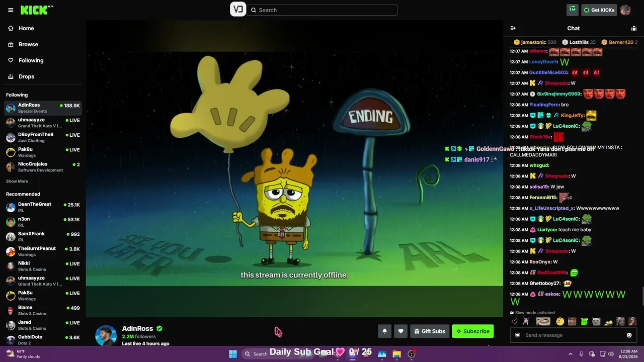644x362 pixels.
Task: Open the VJ icon left of the search bar
Action: pos(238,10)
